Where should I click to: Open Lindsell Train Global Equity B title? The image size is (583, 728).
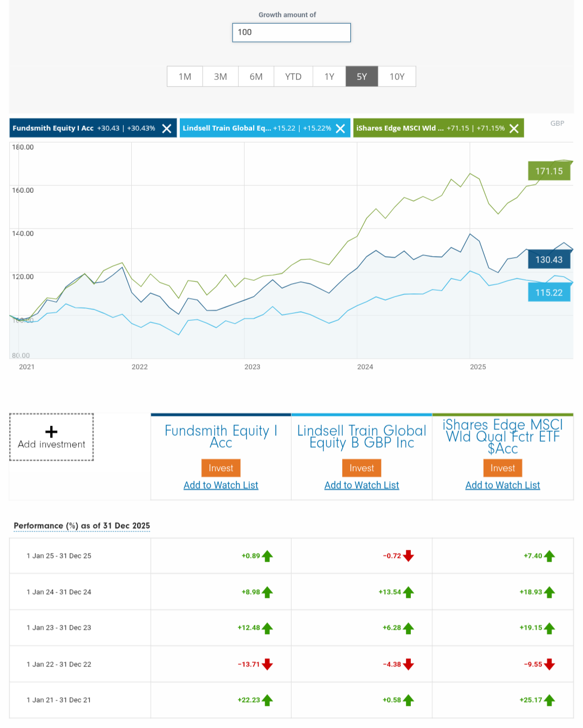pos(362,437)
